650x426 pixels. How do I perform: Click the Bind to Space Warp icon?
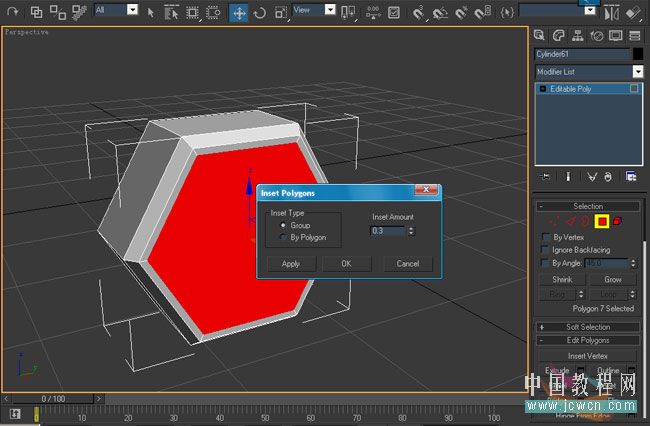79,12
